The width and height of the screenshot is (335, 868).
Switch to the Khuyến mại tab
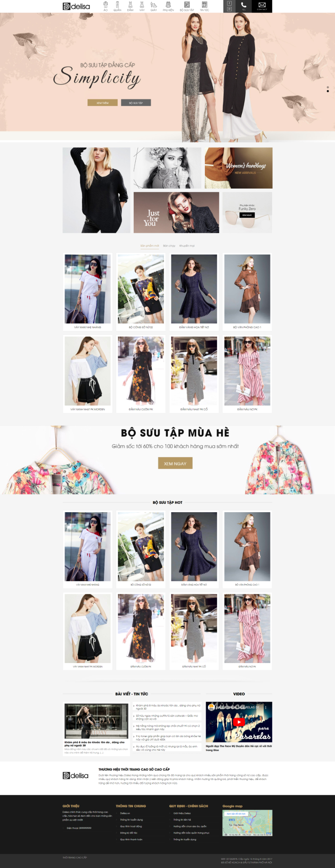[187, 246]
